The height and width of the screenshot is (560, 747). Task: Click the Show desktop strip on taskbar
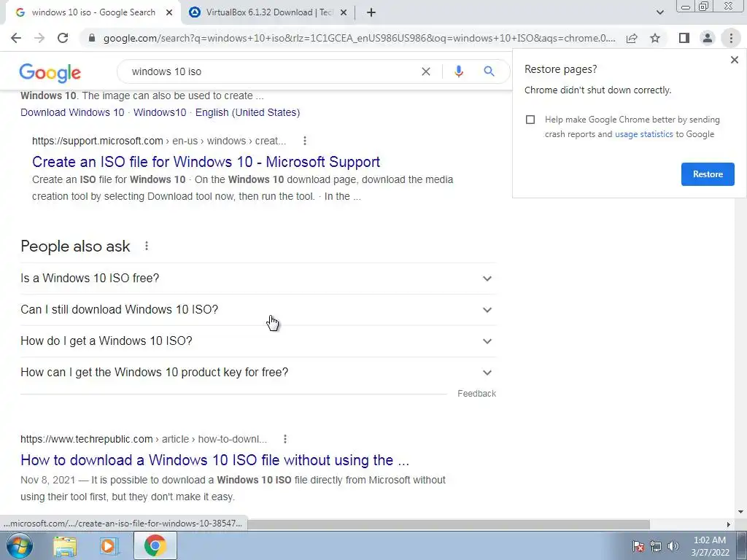[x=741, y=545]
